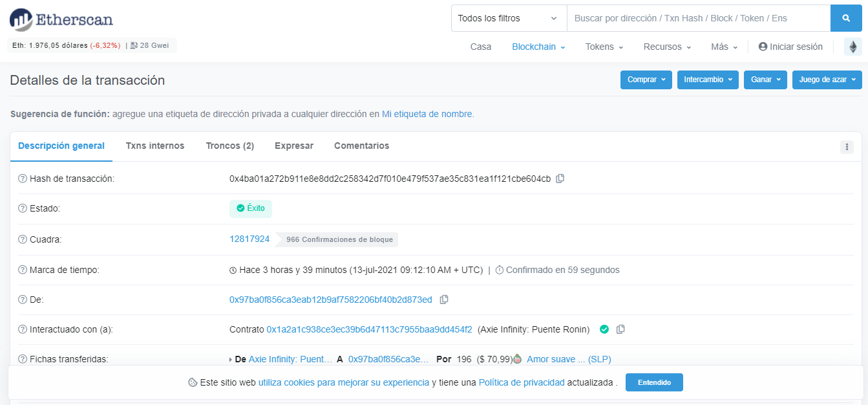Click the green verified contract checkmark
Screen dimensions: 868x405
tap(604, 329)
